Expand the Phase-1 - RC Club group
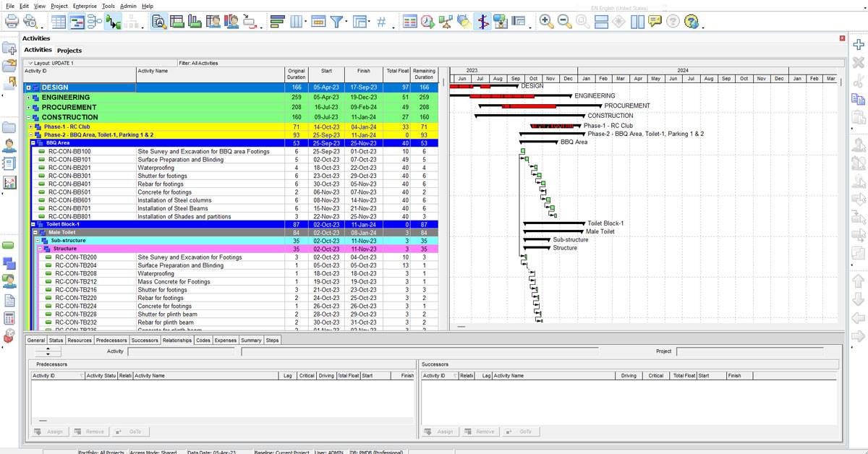 [x=30, y=127]
